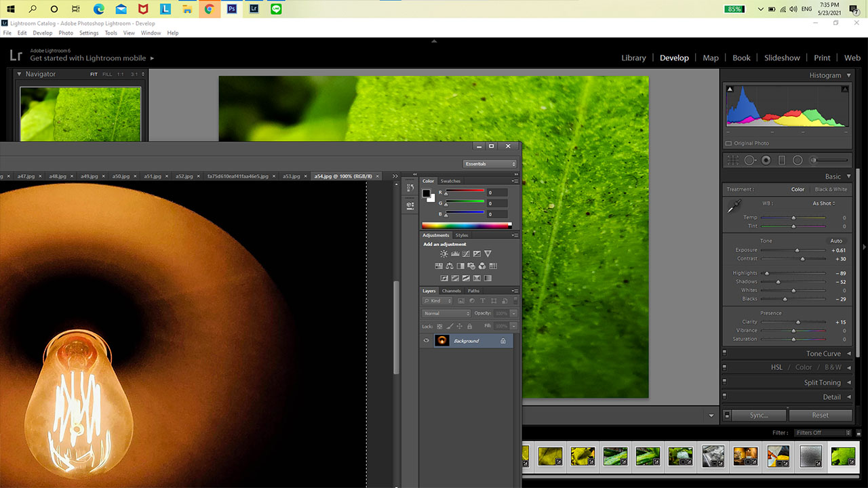Add a Hue/Saturation adjustment in Photoshop

click(439, 266)
